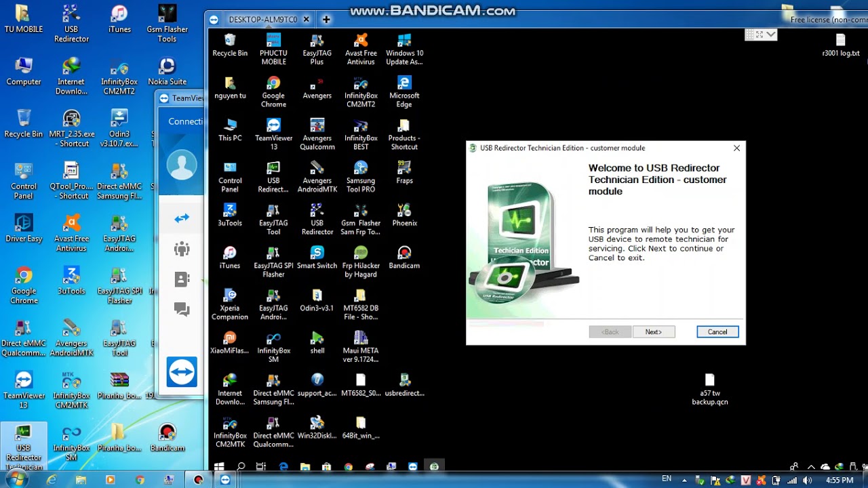Viewport: 868px width, 488px height.
Task: Launch Avengers icon on remote desktop
Action: (x=317, y=88)
